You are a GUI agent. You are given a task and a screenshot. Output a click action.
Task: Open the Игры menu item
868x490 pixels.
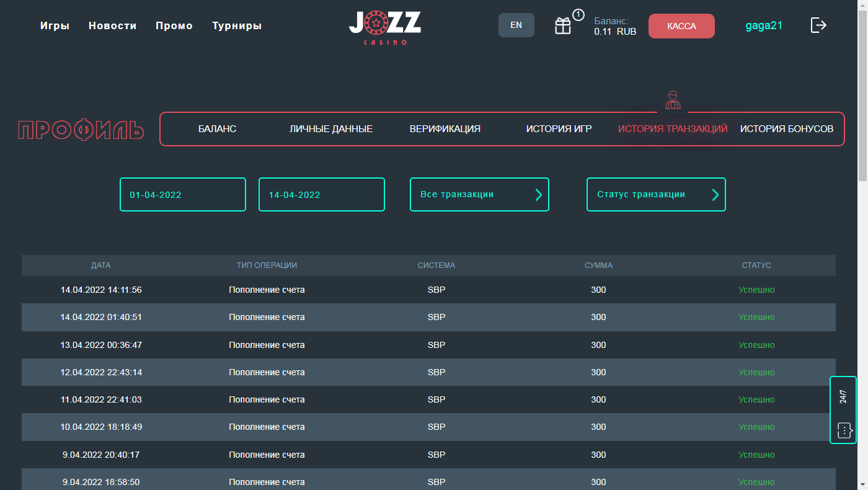pos(55,26)
